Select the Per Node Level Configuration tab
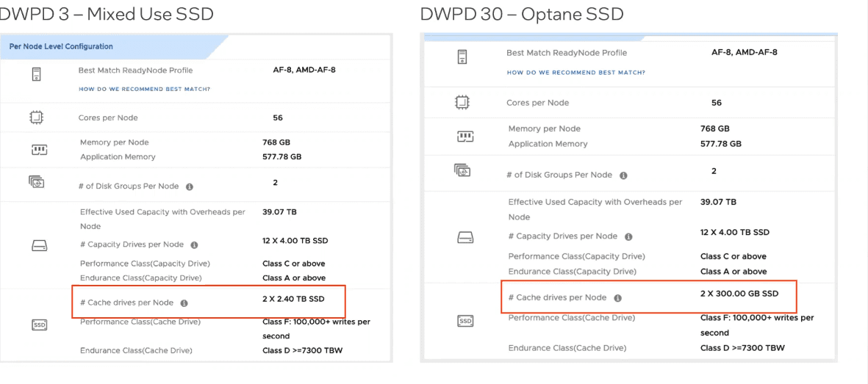The image size is (868, 384). pyautogui.click(x=61, y=46)
